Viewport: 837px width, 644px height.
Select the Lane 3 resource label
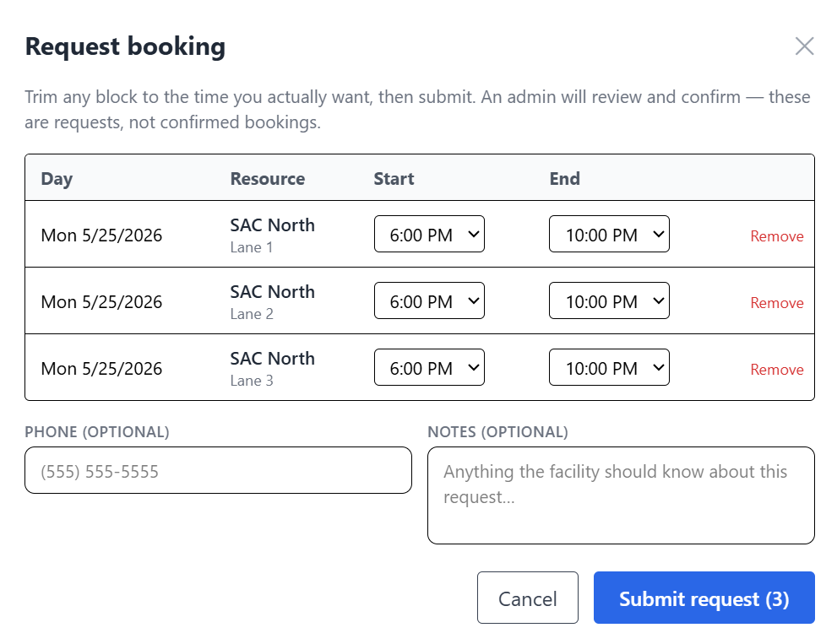[x=252, y=381]
